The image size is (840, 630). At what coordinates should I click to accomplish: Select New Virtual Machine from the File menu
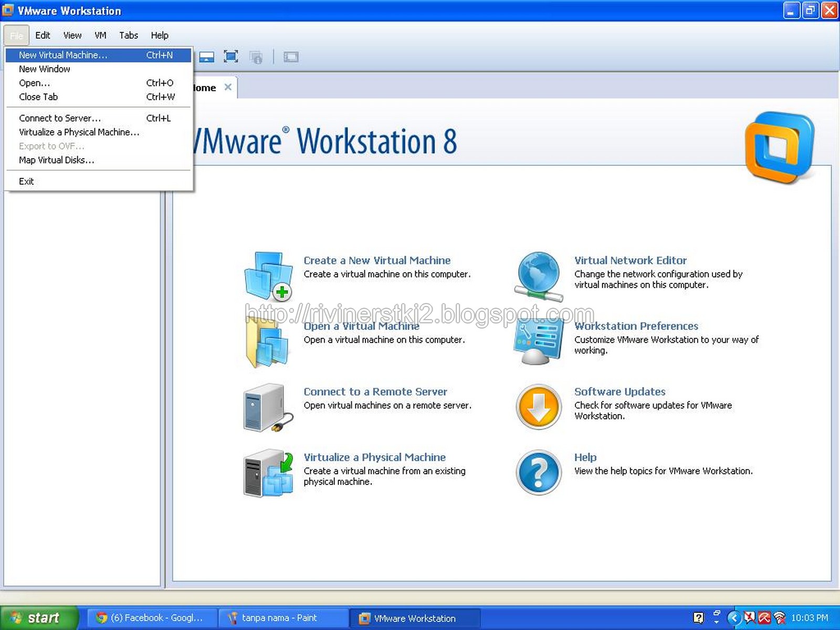98,55
